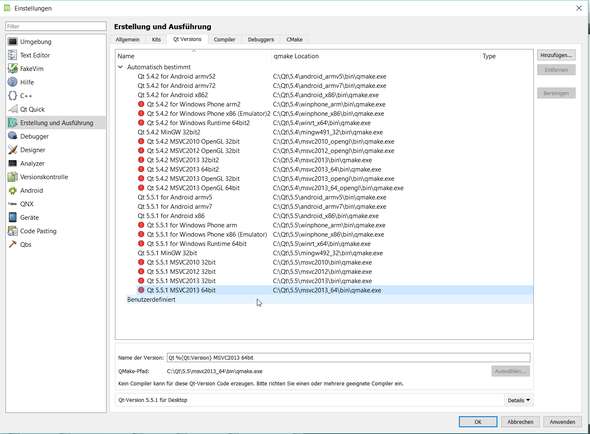Open the Compiler tab
This screenshot has width=590, height=434.
pyautogui.click(x=225, y=40)
